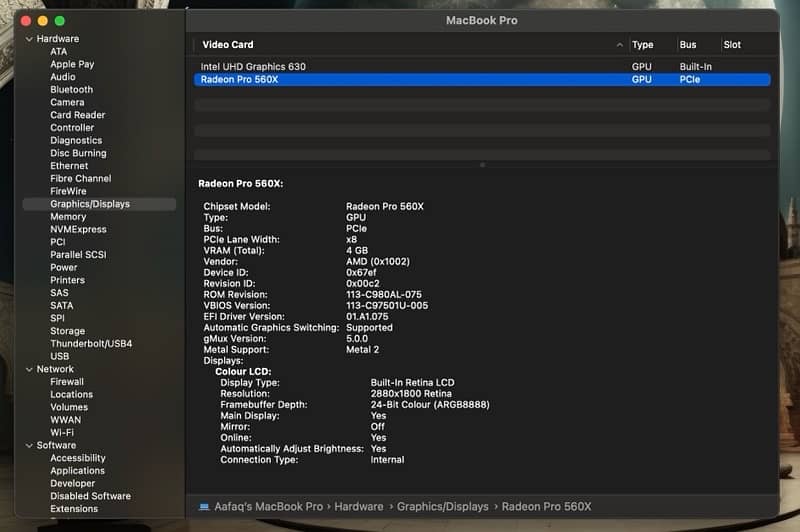Collapse the Network section disclosure triangle
This screenshot has height=532, width=800.
click(29, 369)
